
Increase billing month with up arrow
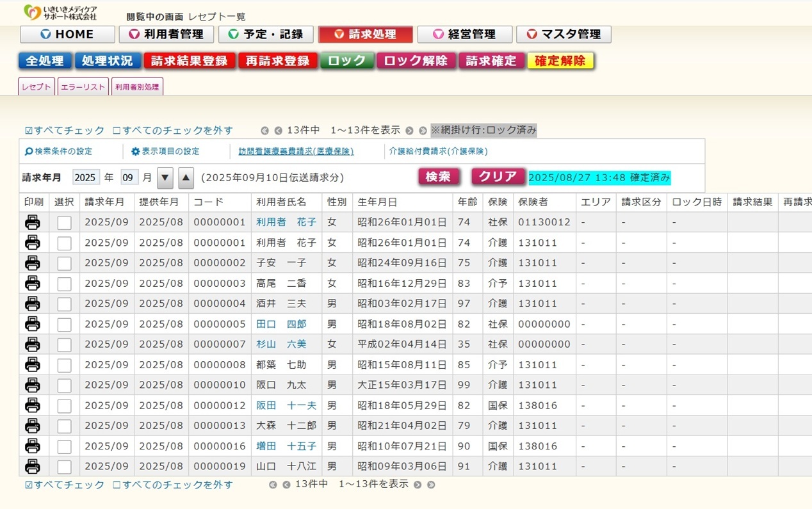point(186,178)
